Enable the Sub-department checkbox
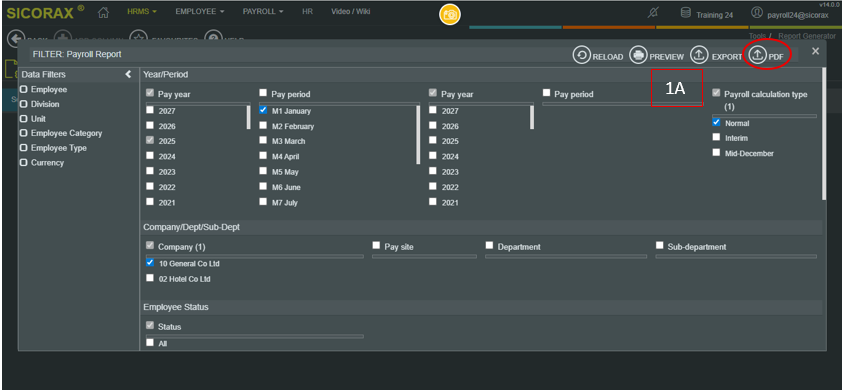This screenshot has width=844, height=391. click(659, 245)
